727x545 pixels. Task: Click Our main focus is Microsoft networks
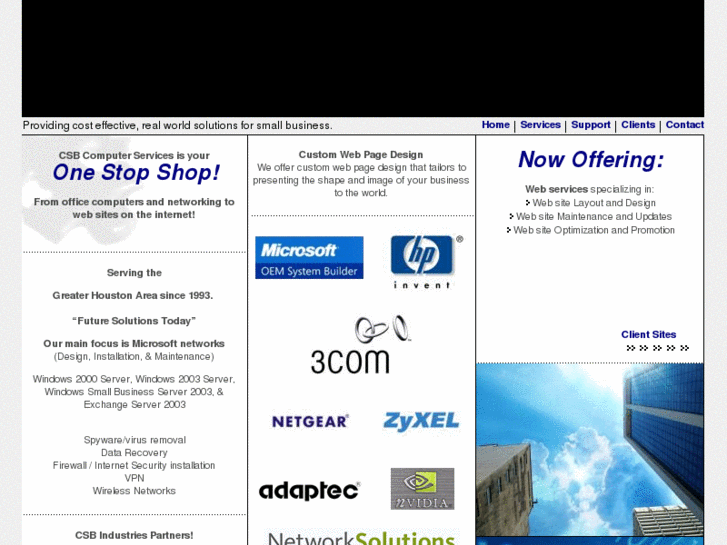[x=134, y=344]
